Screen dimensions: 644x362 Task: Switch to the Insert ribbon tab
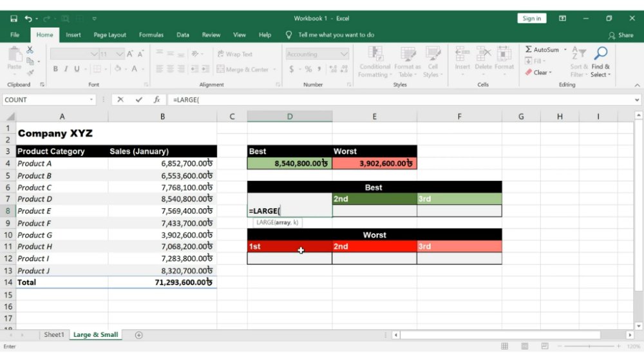click(73, 35)
